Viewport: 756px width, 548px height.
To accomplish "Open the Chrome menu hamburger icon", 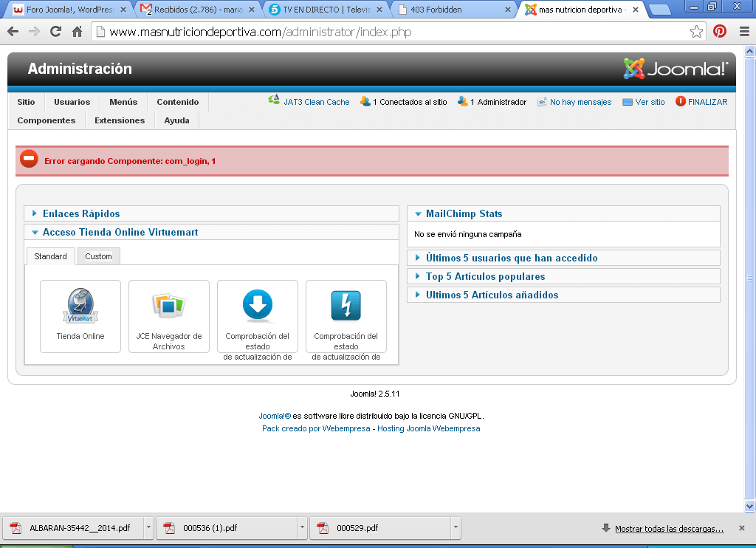I will click(744, 32).
